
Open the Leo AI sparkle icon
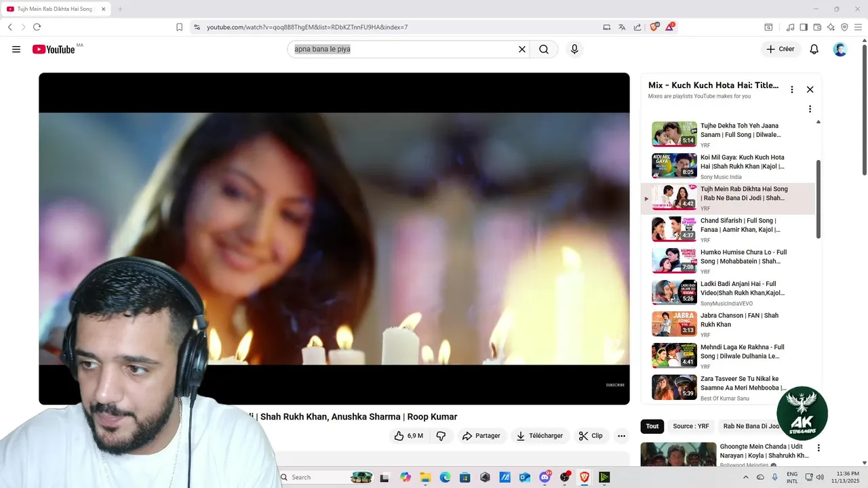click(831, 27)
